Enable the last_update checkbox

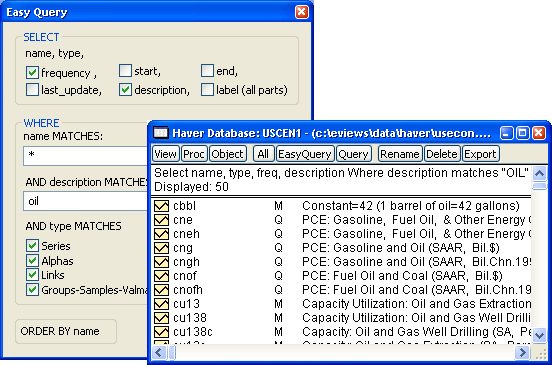[x=32, y=90]
